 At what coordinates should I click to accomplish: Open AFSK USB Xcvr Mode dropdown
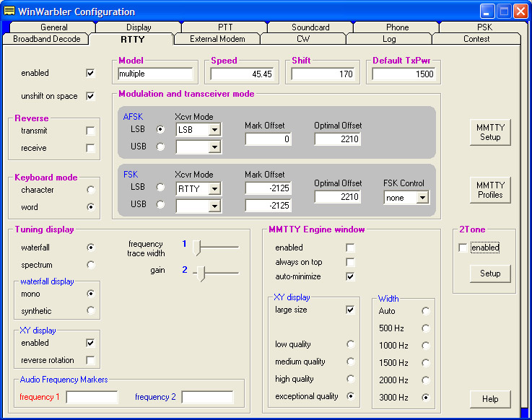(x=214, y=147)
